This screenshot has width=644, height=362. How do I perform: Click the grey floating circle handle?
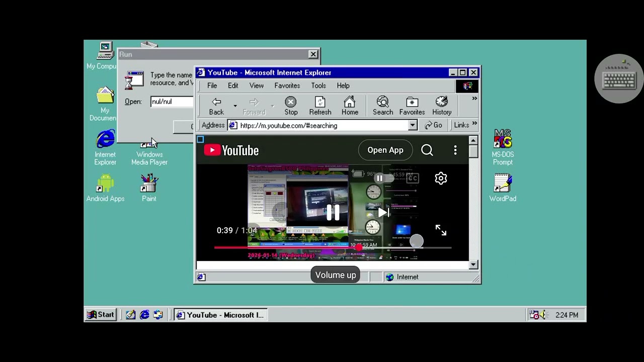tap(417, 241)
